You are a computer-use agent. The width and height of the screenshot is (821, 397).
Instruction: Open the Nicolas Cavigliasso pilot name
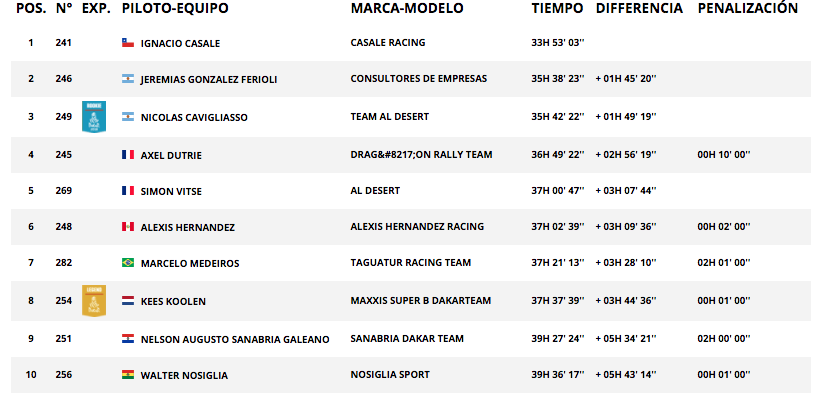click(x=194, y=118)
